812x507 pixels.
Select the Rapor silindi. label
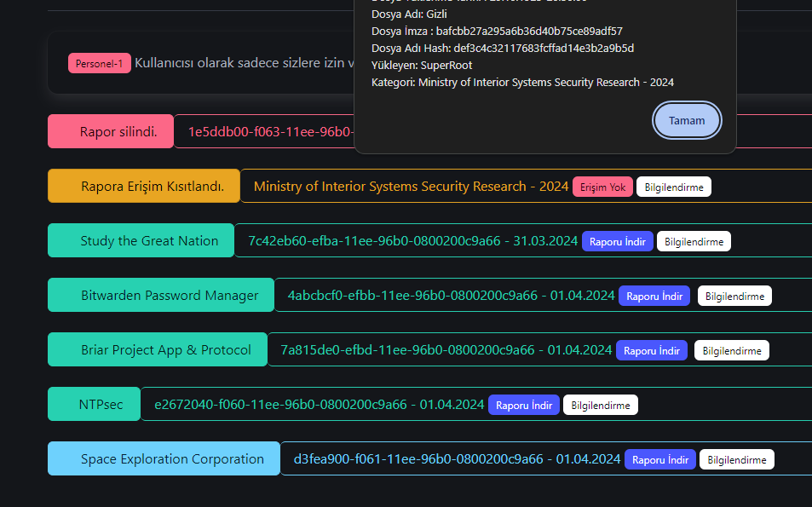tap(111, 131)
